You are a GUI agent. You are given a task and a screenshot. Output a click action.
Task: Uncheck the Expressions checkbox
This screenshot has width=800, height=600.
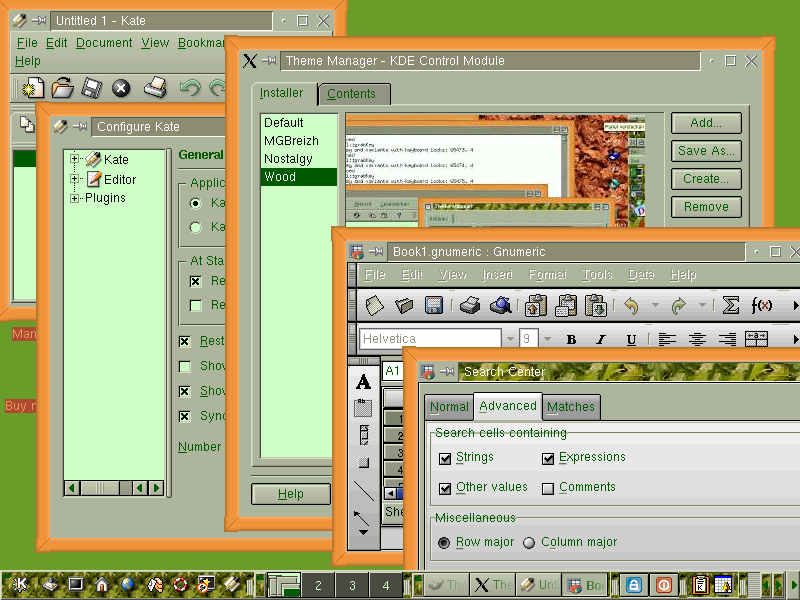(x=548, y=459)
